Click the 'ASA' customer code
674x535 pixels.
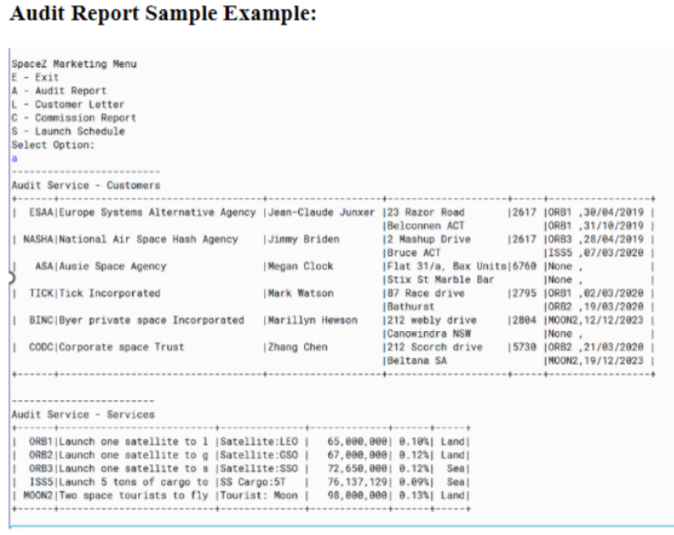(x=44, y=266)
